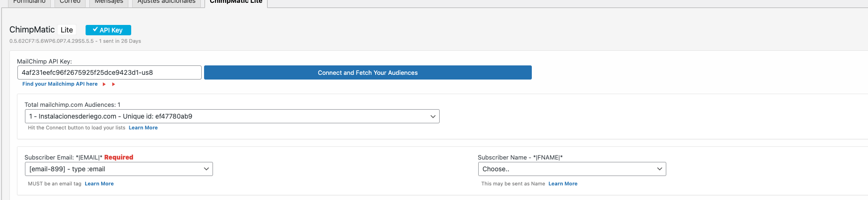Open the Formulario tab
The height and width of the screenshot is (200, 868).
pyautogui.click(x=29, y=3)
